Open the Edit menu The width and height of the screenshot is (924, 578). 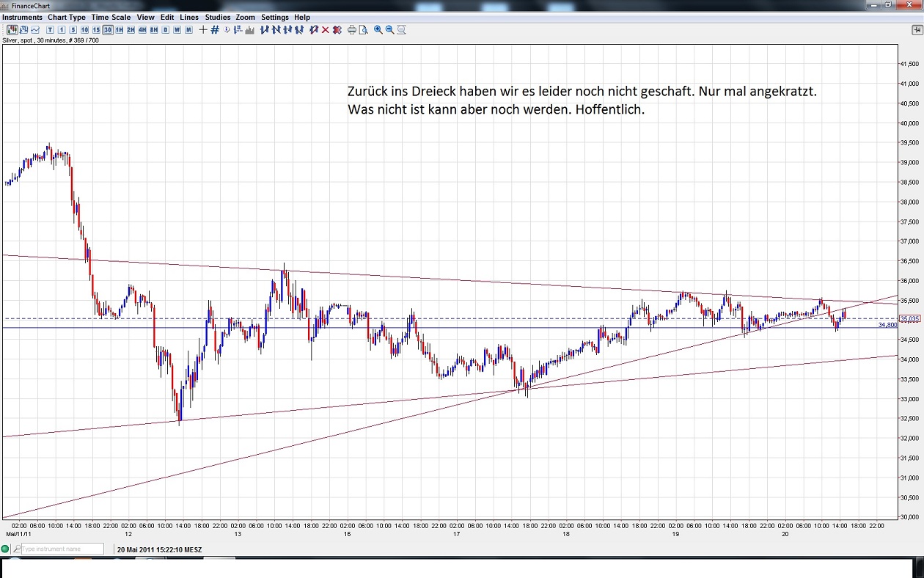point(167,17)
